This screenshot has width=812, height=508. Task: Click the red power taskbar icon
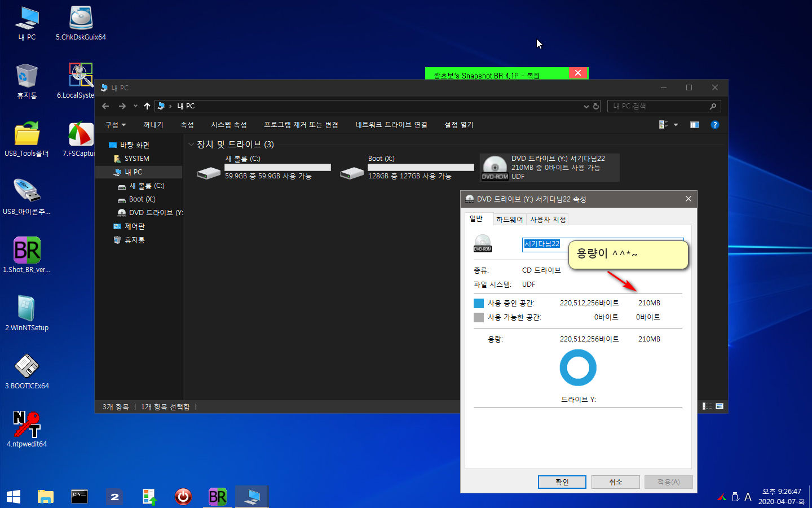(183, 497)
